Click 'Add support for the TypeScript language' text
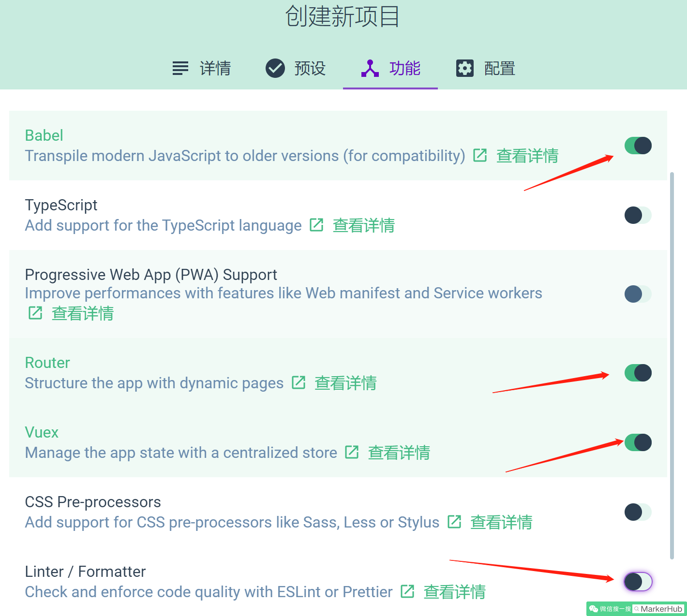687x616 pixels. [164, 225]
